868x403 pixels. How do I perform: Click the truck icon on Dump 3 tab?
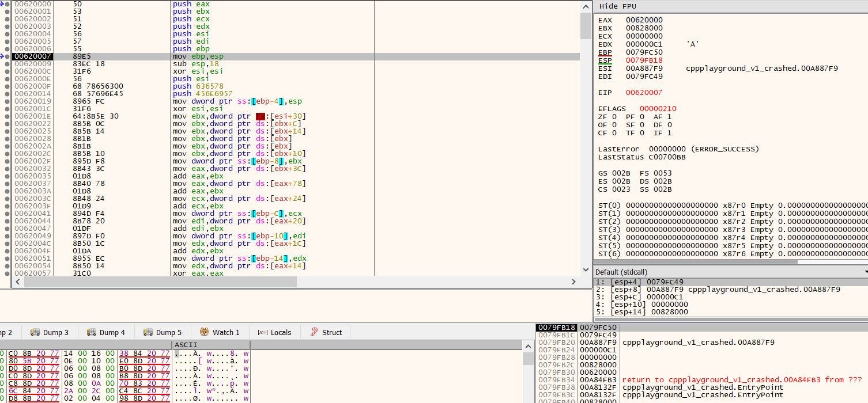tap(35, 332)
